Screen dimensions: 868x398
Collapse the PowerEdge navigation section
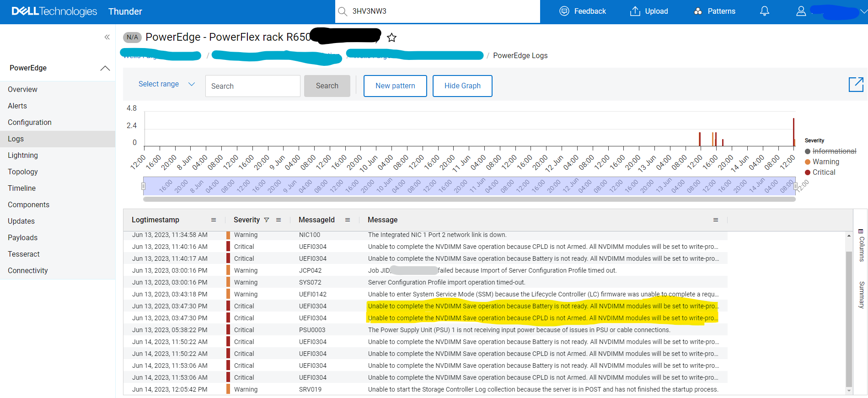pos(105,68)
